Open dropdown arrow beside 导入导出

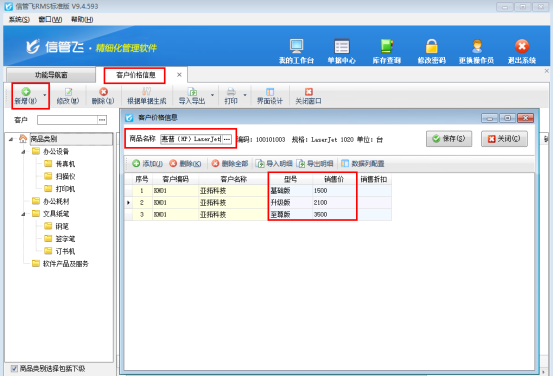[212, 95]
